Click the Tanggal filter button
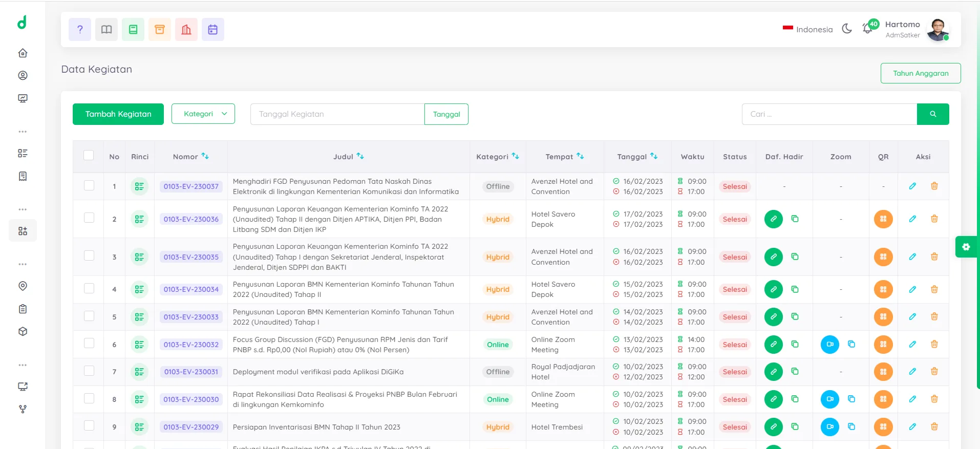The width and height of the screenshot is (980, 449). point(446,114)
